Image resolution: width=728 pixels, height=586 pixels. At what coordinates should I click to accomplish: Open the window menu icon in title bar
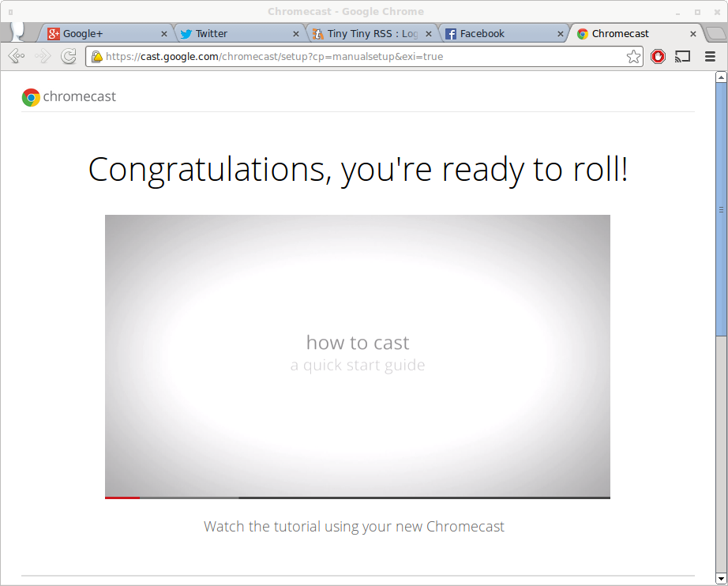pyautogui.click(x=10, y=12)
